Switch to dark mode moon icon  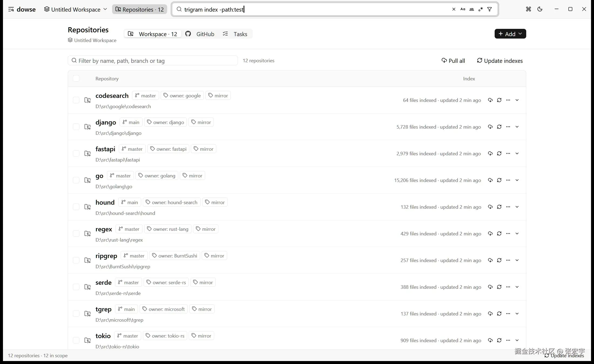click(540, 9)
